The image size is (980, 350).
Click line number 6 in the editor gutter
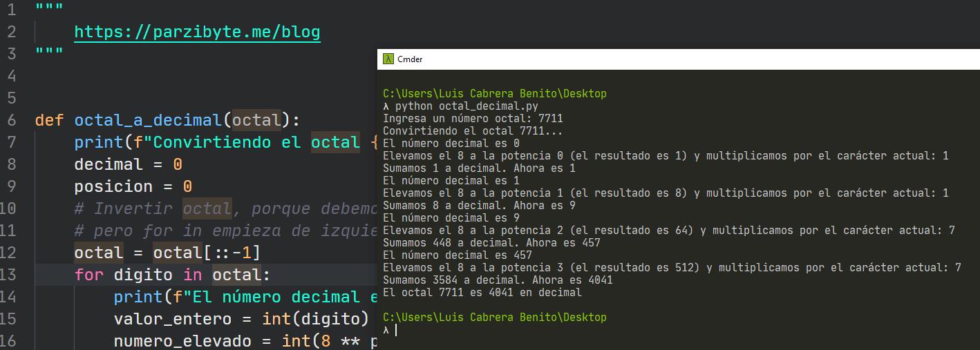pyautogui.click(x=12, y=120)
